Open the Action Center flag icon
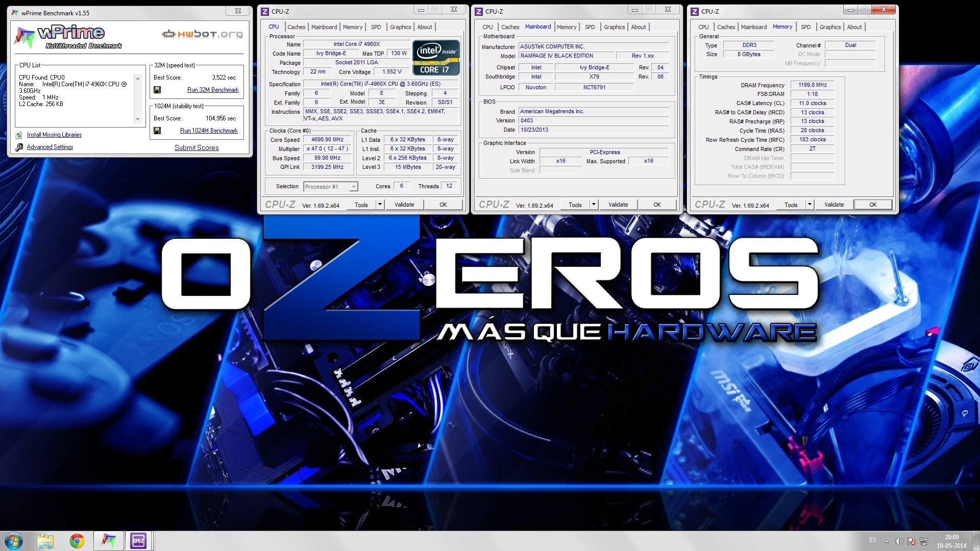 click(912, 541)
